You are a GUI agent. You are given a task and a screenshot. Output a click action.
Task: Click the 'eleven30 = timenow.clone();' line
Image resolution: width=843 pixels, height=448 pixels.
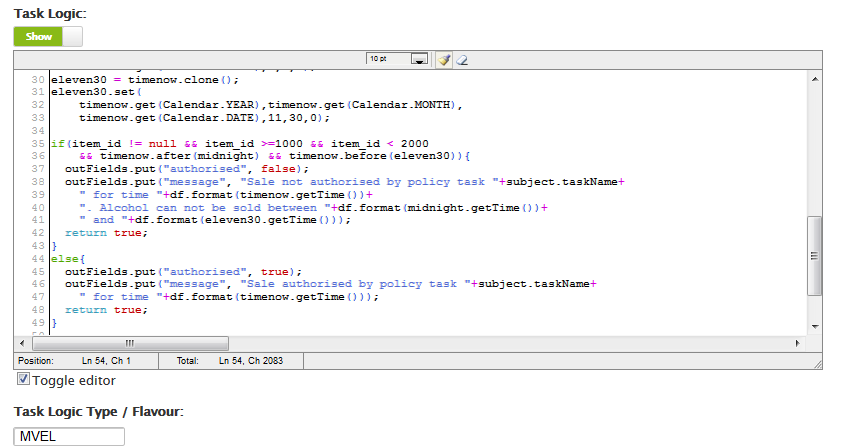(145, 80)
